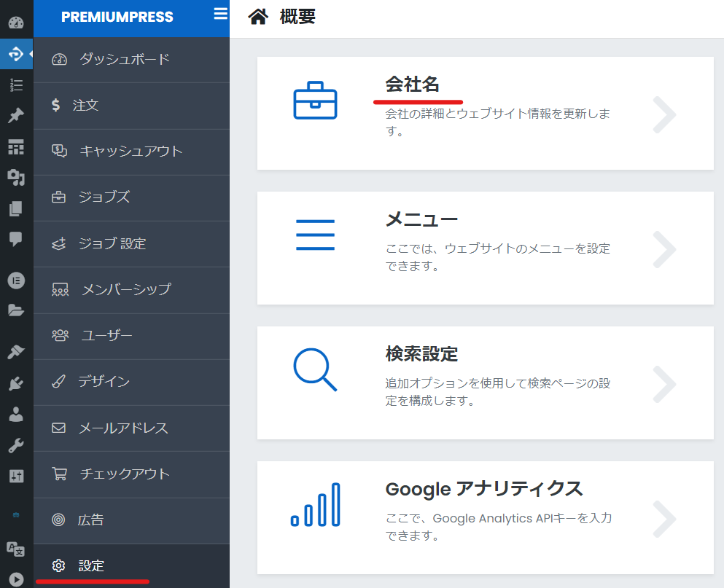Viewport: 724px width, 588px height.
Task: Click the 検索設定 heading link
Action: coord(421,354)
